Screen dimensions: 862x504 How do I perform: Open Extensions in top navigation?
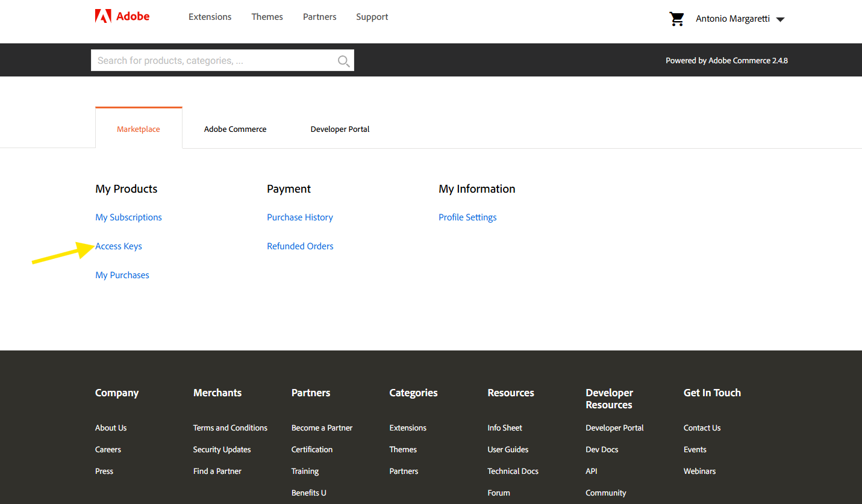(210, 17)
